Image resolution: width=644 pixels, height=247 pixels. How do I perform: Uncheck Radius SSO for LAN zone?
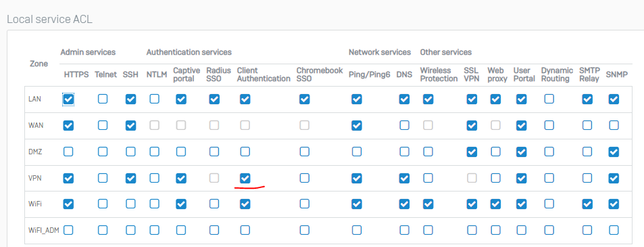point(214,99)
